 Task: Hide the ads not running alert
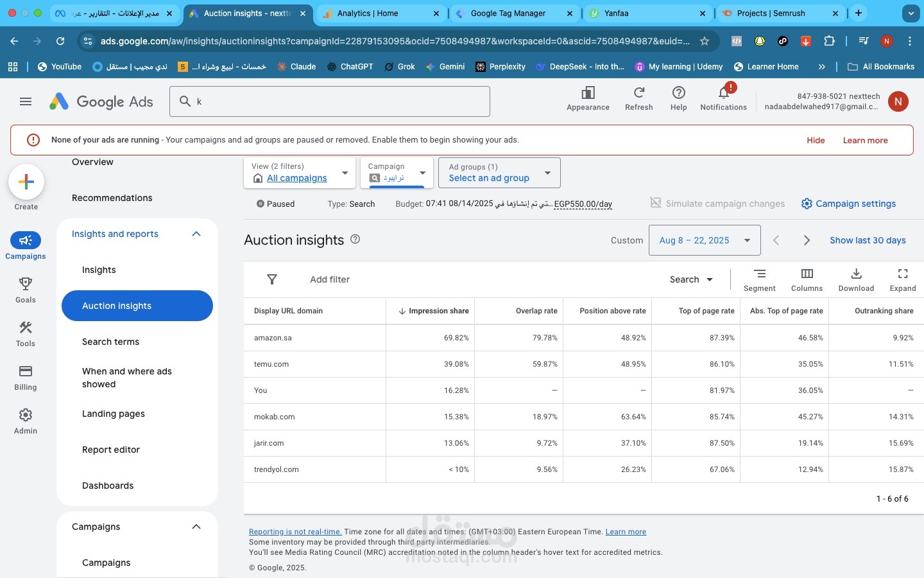coord(816,140)
